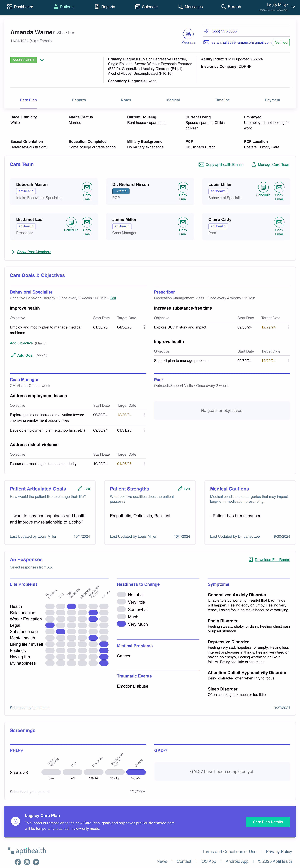
Task: Click the filled pill in the Health row
Action: (x=71, y=606)
